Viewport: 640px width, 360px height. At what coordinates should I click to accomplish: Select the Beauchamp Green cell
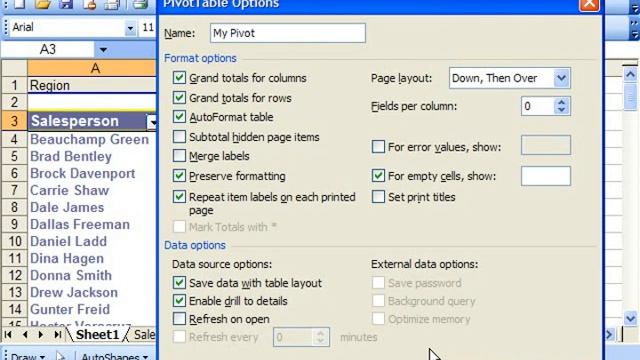tap(92, 139)
